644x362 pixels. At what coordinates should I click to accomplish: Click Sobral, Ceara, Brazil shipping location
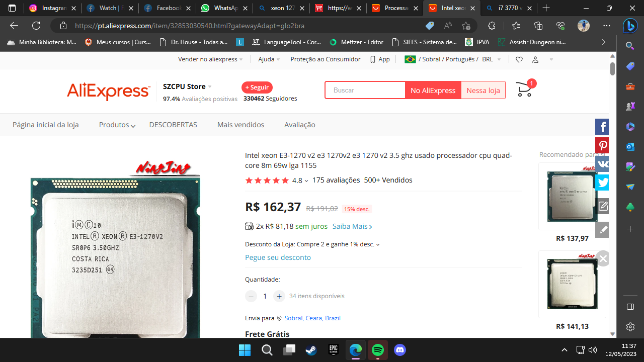[312, 318]
